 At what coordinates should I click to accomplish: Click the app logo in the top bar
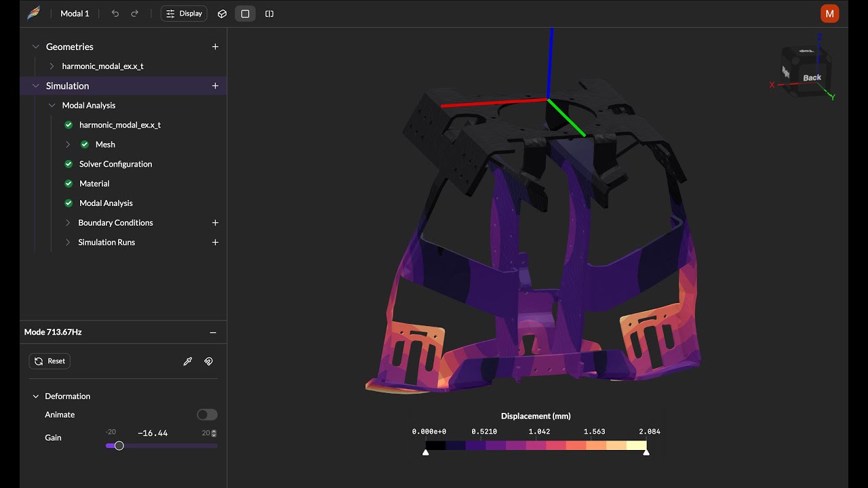coord(34,14)
